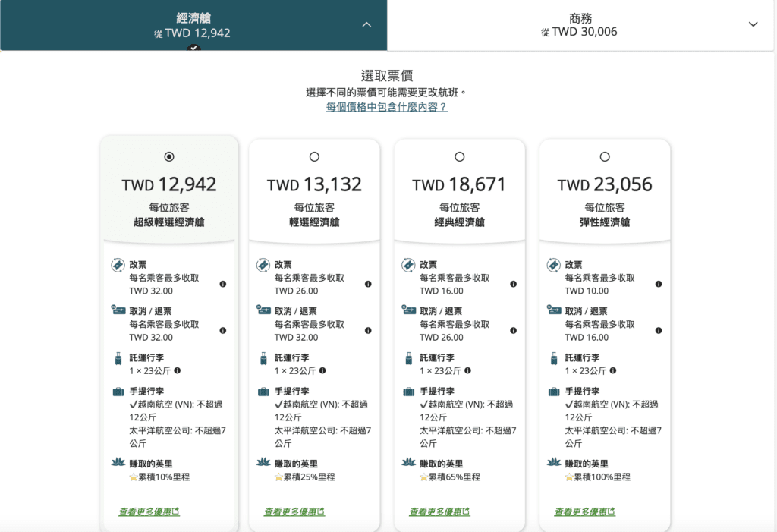Viewport: 777px width, 532px height.
Task: Click info icon for 改票 TWD 26.00
Action: coord(368,284)
